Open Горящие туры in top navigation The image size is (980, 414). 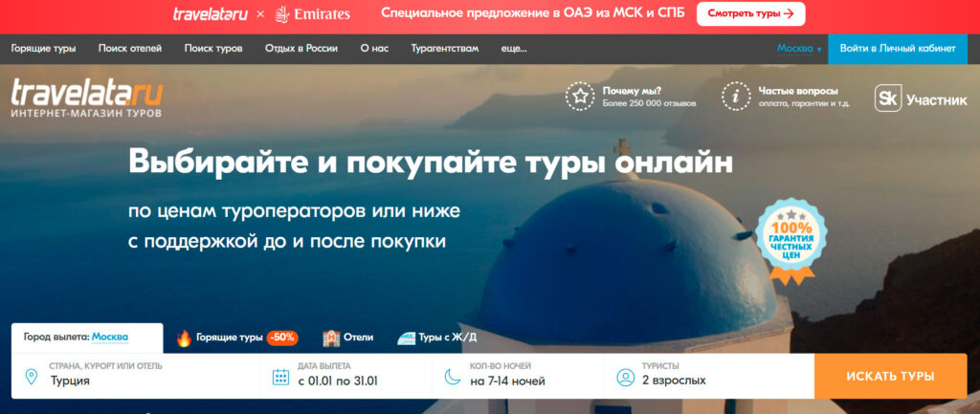(43, 49)
